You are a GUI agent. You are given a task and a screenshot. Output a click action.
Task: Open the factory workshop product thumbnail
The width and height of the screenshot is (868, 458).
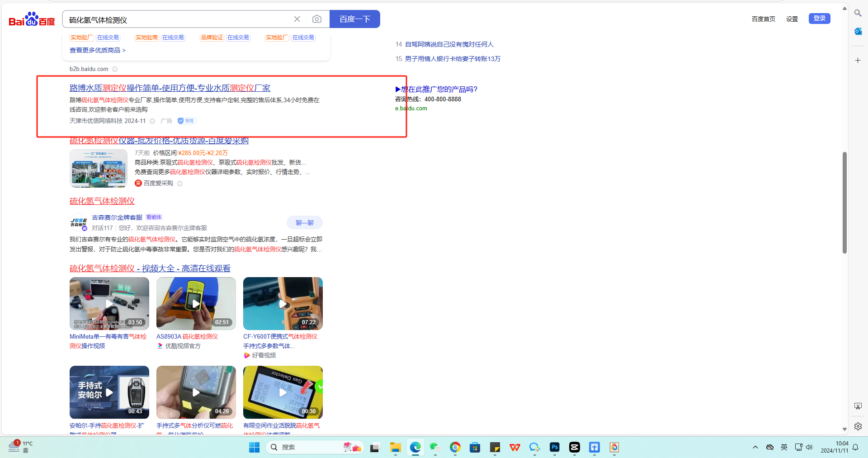99,168
